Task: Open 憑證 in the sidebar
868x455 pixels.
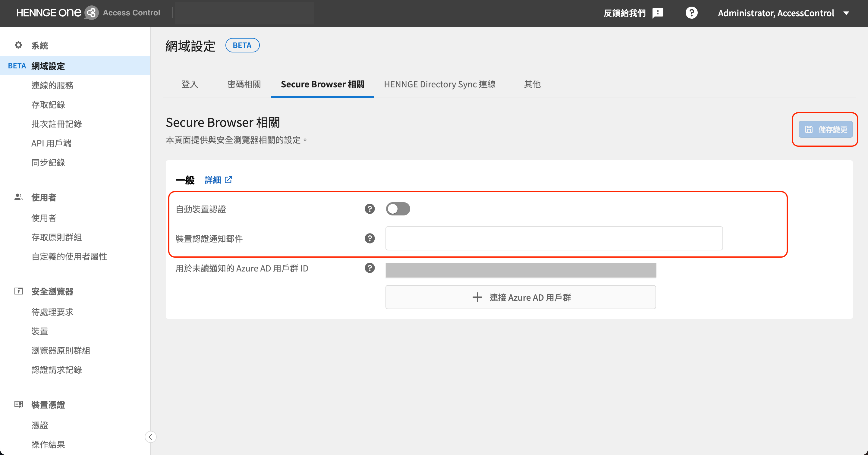Action: tap(40, 425)
